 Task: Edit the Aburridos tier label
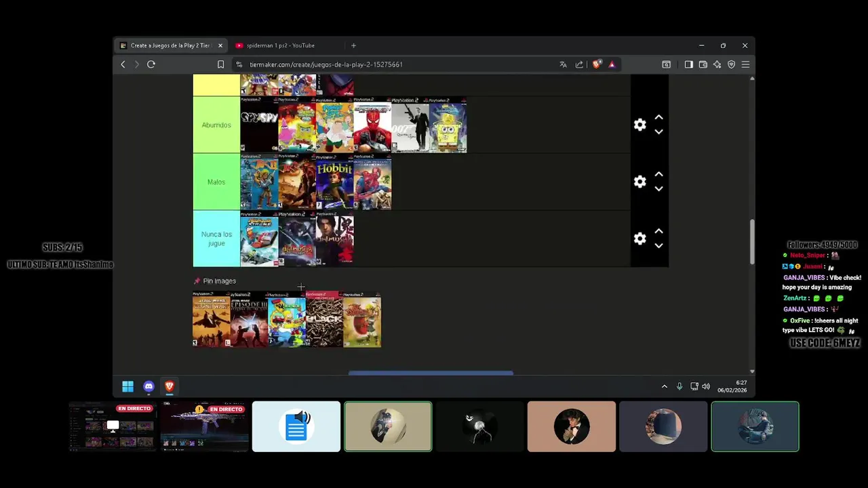pos(216,125)
